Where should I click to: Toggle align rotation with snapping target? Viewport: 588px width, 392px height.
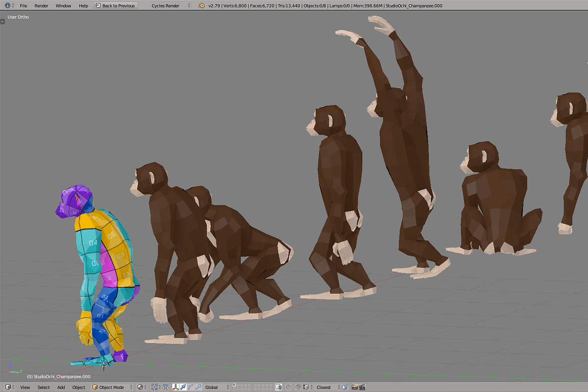[345, 387]
